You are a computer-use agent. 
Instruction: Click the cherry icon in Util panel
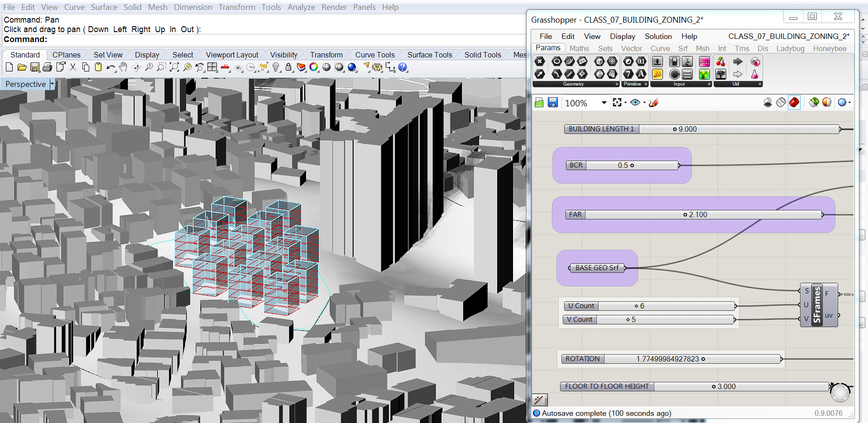(x=720, y=62)
